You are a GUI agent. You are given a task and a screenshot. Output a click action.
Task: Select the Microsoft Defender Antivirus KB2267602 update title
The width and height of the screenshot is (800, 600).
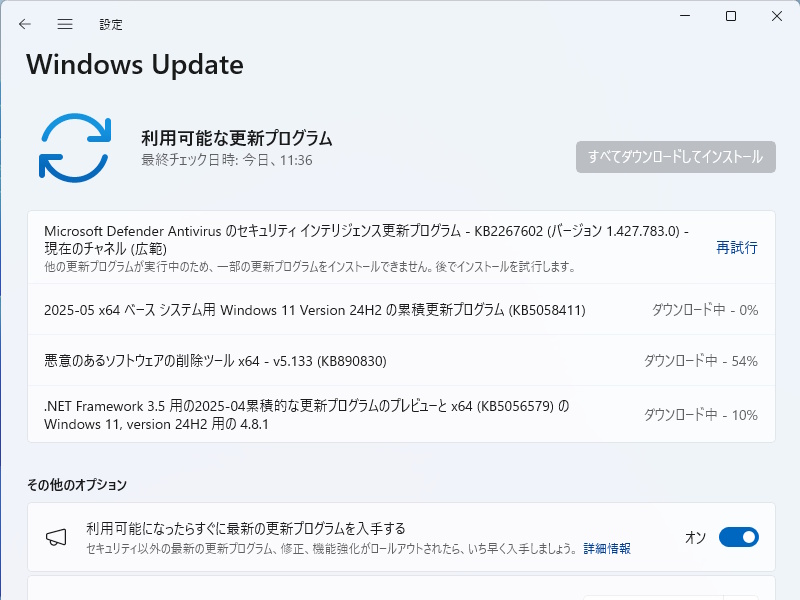[366, 240]
